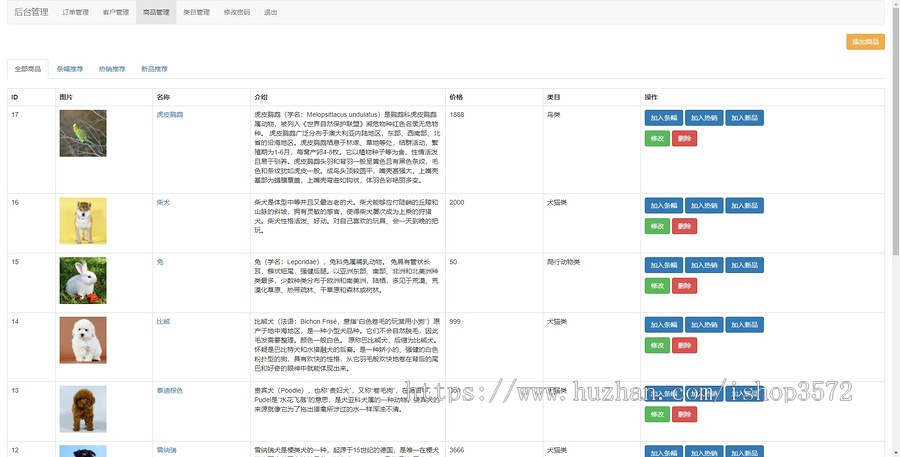Open the 比熊 white dog thumbnail

83,340
